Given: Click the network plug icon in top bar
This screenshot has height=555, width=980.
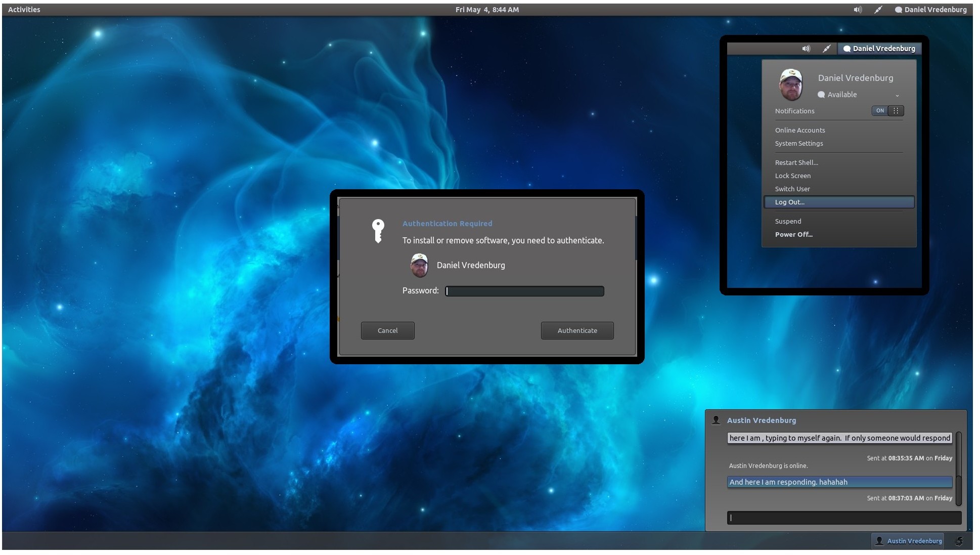Looking at the screenshot, I should [878, 10].
